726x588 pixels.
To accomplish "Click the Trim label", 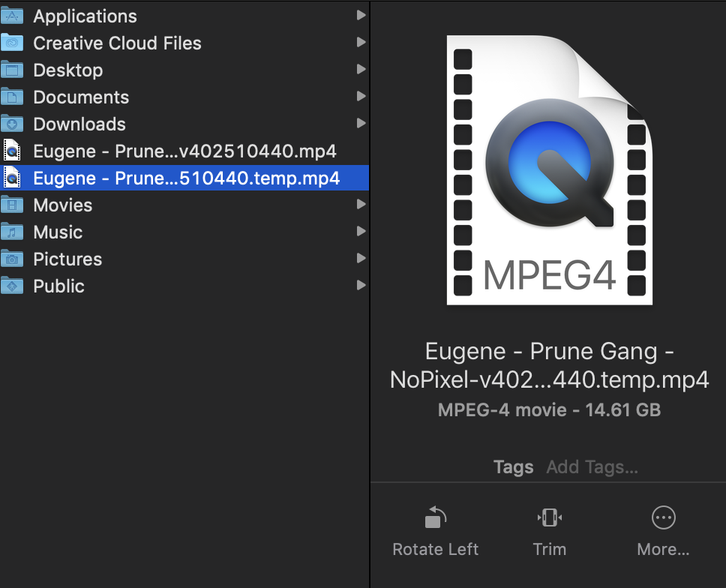I will [x=550, y=549].
